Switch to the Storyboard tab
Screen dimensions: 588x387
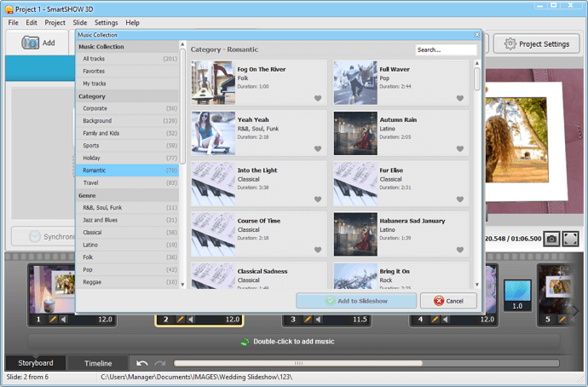pos(36,363)
